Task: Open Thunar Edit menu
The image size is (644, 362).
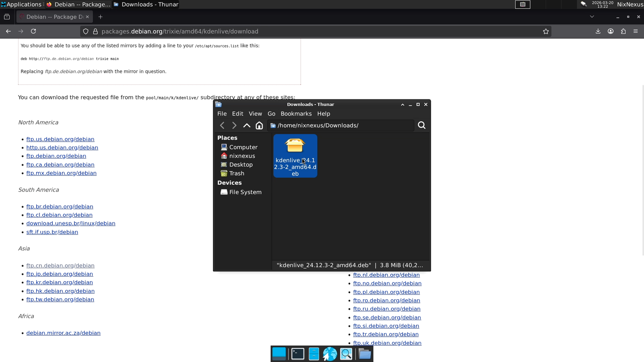Action: pos(237,114)
